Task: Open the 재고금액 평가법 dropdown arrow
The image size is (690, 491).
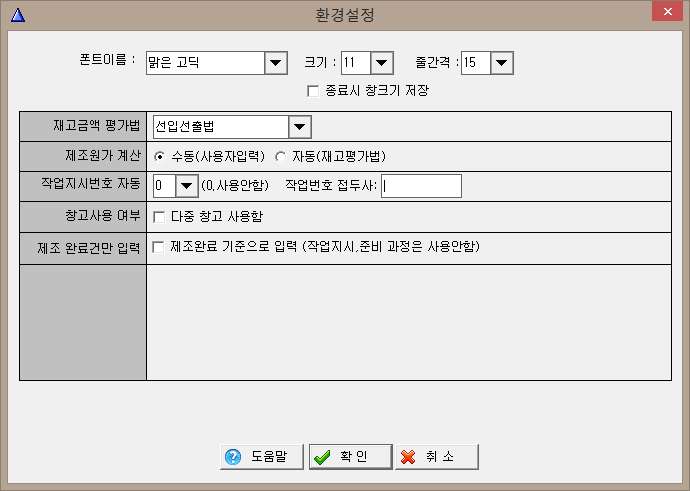Action: click(300, 127)
